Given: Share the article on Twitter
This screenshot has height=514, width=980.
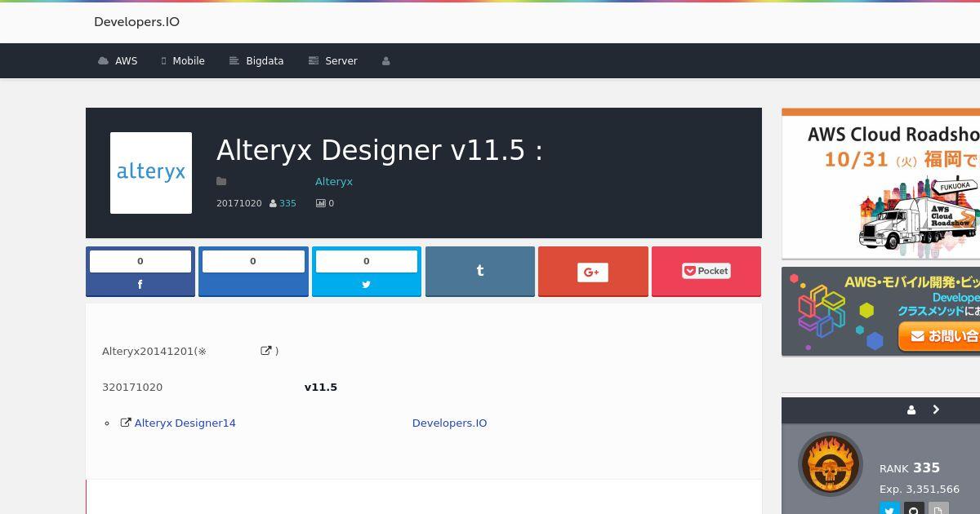Looking at the screenshot, I should tap(367, 272).
